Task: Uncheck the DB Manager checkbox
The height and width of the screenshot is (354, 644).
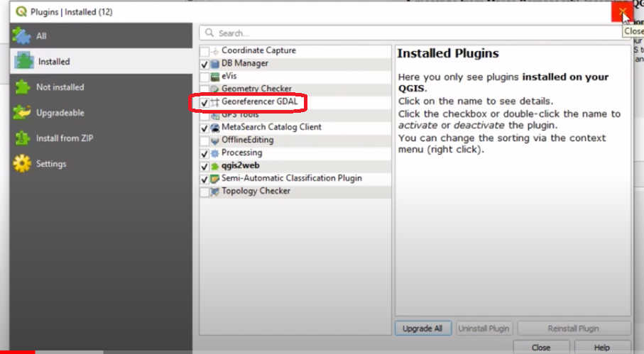Action: point(204,64)
